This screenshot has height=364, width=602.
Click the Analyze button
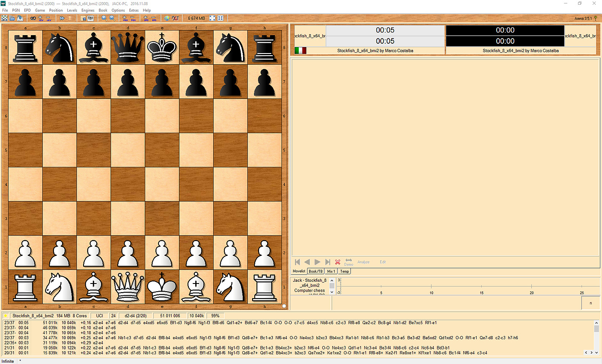pyautogui.click(x=364, y=262)
